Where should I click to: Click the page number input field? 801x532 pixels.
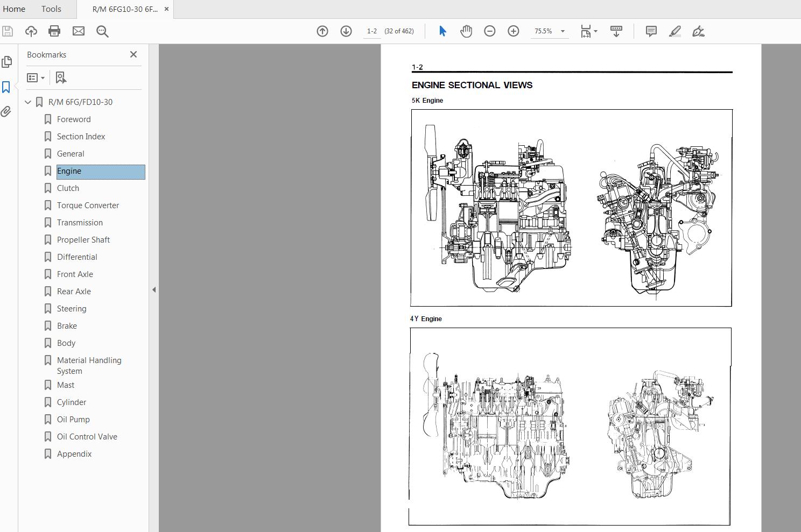[372, 31]
